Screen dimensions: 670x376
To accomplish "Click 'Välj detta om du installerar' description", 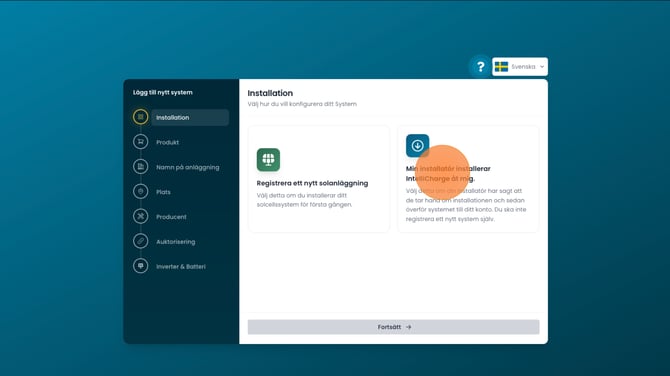I will [305, 200].
